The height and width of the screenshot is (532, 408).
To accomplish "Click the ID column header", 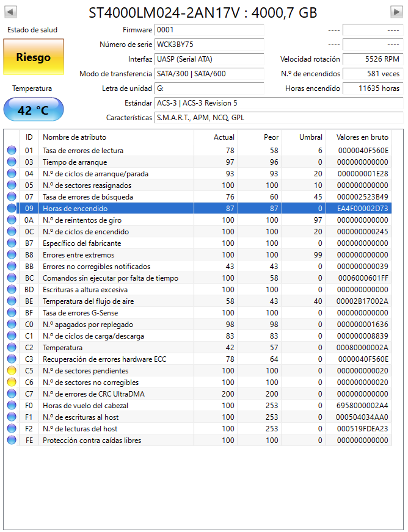I will (x=29, y=137).
